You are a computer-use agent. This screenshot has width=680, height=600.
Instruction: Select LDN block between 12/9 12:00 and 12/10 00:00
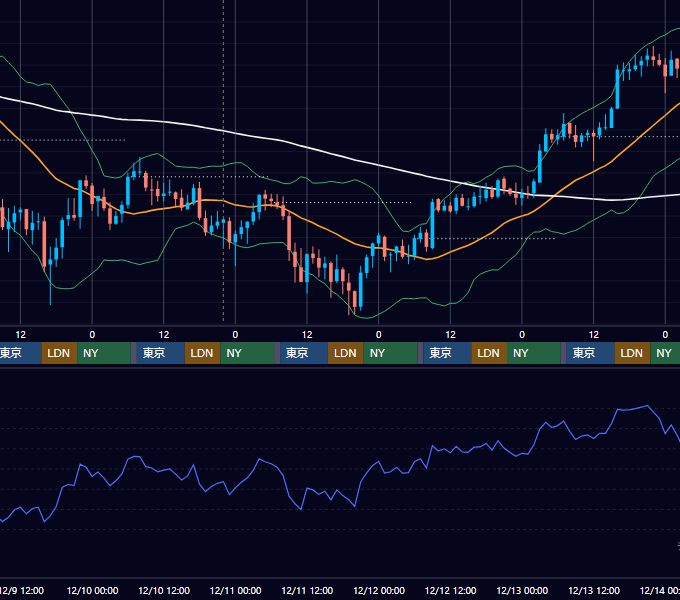tap(59, 353)
